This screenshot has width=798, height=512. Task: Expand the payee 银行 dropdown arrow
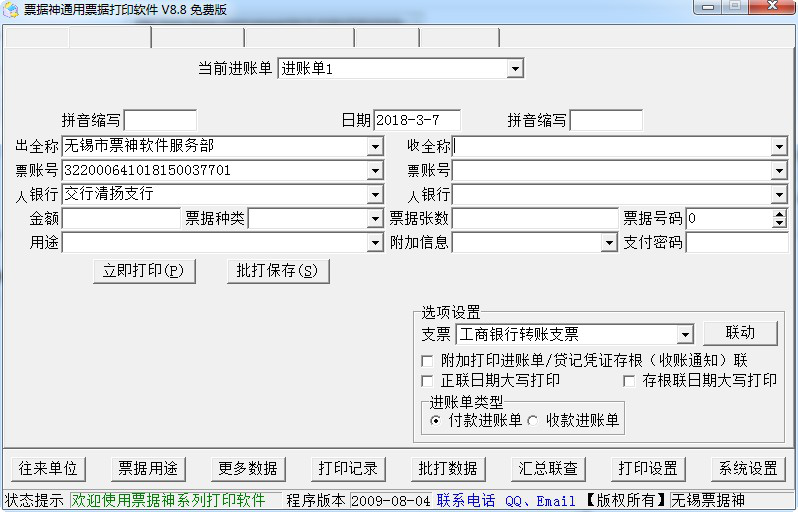point(779,195)
